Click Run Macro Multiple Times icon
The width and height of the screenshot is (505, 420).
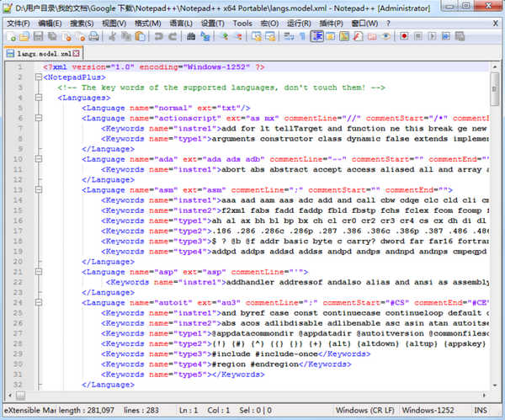coord(446,36)
